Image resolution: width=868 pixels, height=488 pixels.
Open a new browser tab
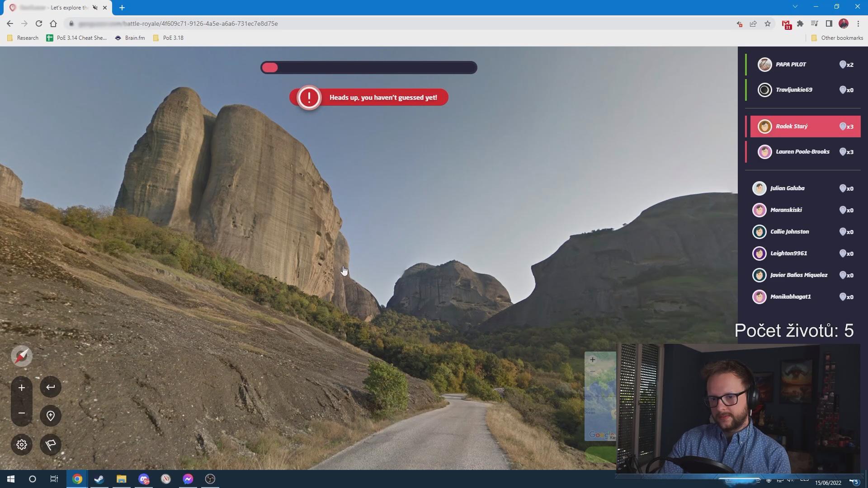point(122,8)
